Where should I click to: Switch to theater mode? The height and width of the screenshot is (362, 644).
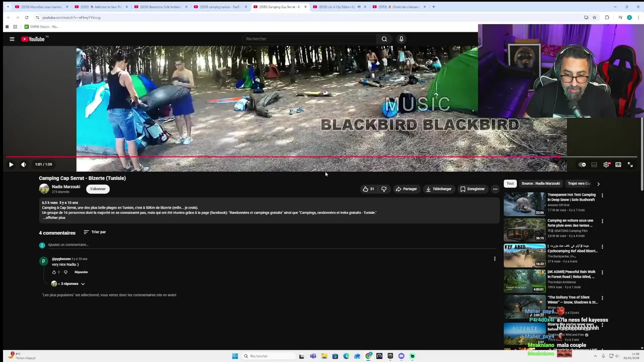pos(618,164)
